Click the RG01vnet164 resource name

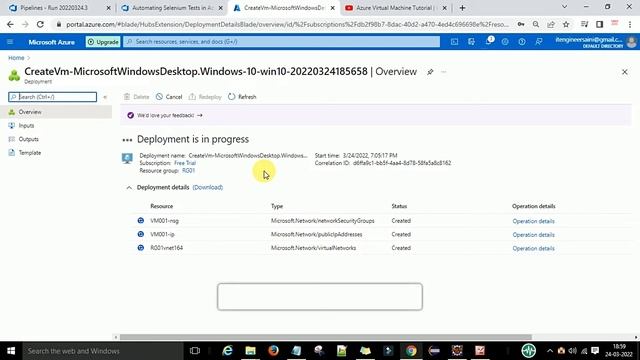click(x=167, y=248)
